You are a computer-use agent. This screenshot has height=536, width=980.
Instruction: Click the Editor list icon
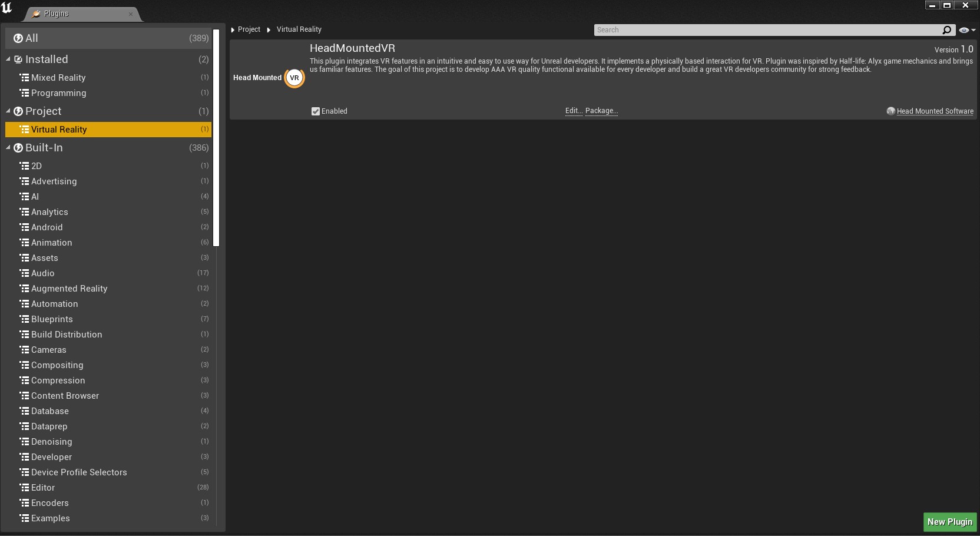(24, 488)
